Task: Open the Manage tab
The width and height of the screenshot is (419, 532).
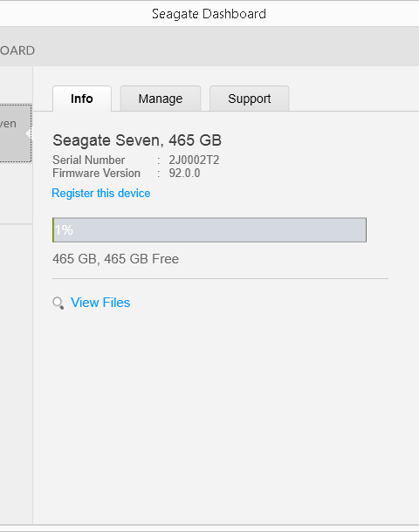Action: tap(161, 99)
